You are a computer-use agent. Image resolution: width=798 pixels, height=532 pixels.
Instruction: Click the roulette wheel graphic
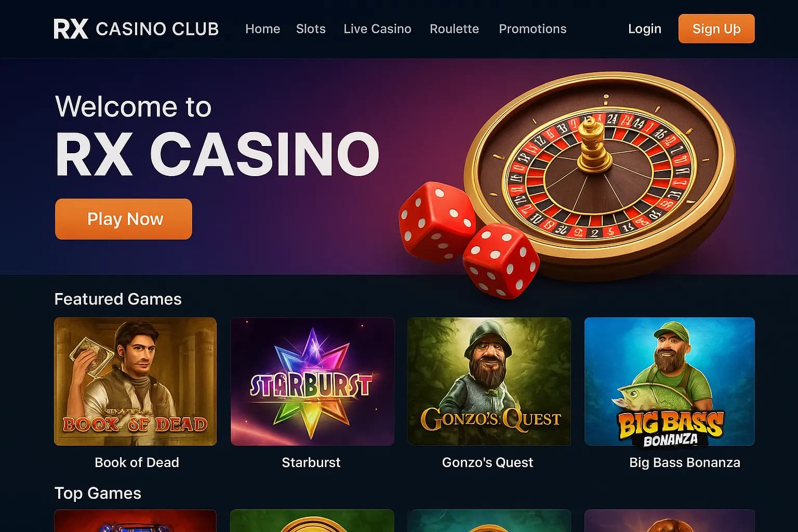click(600, 174)
